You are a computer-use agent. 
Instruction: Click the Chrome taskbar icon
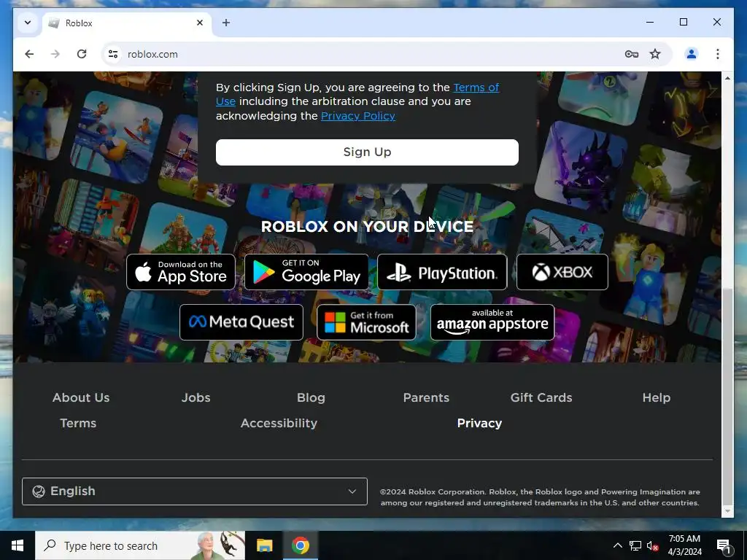coord(300,545)
